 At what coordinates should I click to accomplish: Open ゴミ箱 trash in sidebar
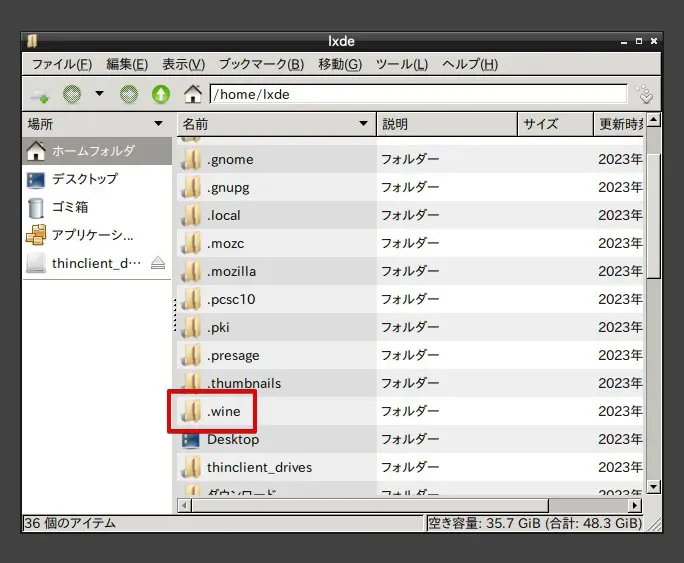pos(70,207)
